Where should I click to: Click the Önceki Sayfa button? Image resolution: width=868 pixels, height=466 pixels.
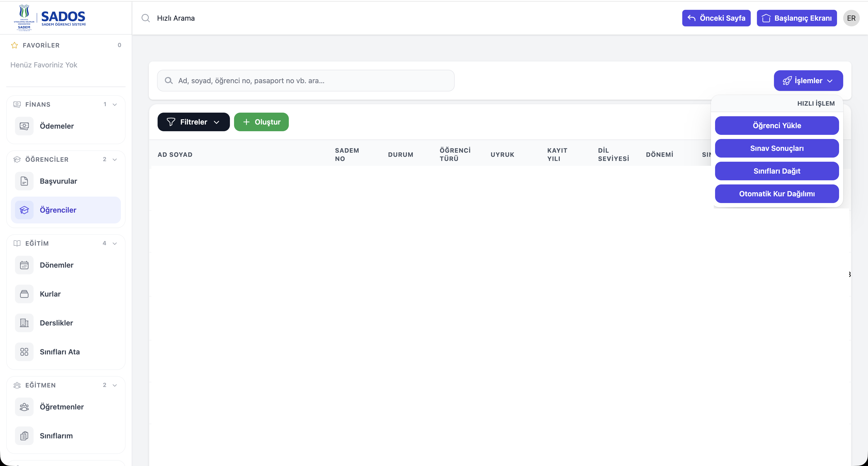point(716,18)
